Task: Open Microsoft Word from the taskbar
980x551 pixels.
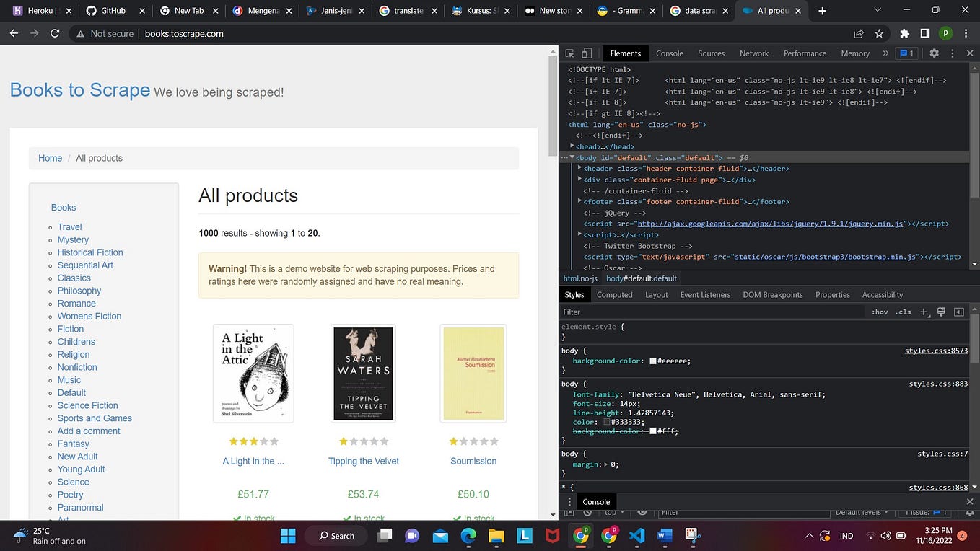Action: point(663,536)
